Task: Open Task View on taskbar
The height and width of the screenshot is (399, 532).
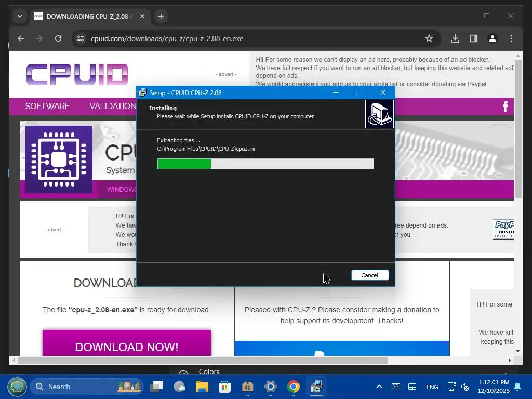Action: pos(156,387)
